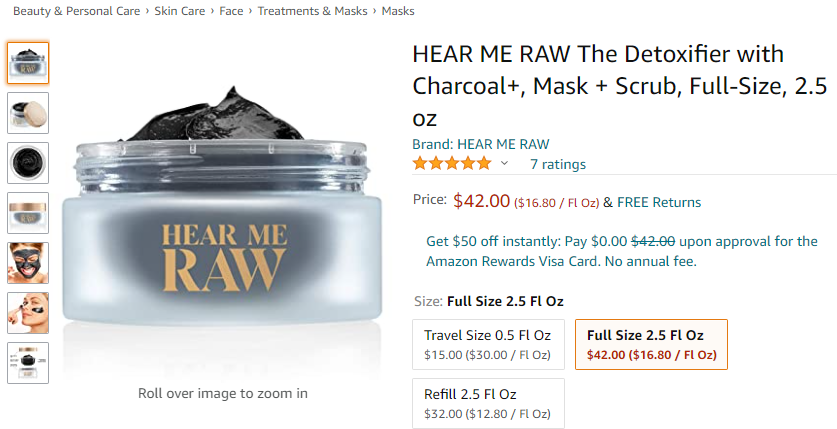This screenshot has height=429, width=837.
Task: Click the five-star rating icons
Action: coord(452,164)
